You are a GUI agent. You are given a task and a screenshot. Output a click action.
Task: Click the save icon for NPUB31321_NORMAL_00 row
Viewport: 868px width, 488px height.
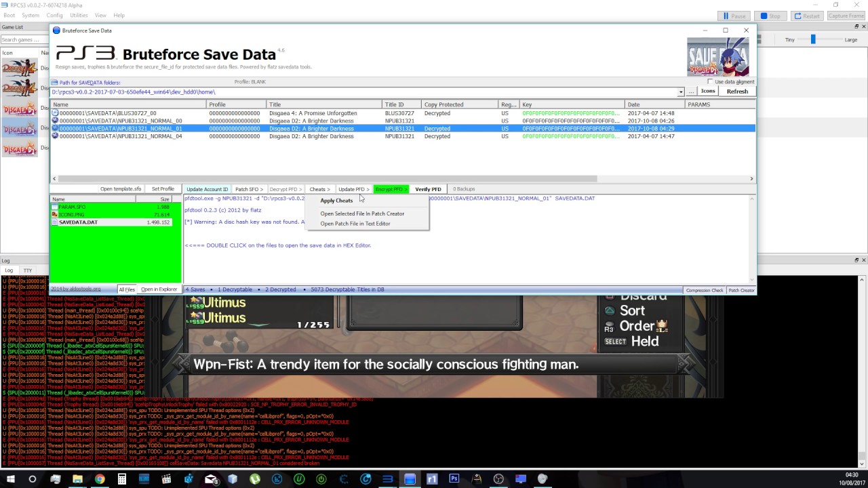[55, 121]
